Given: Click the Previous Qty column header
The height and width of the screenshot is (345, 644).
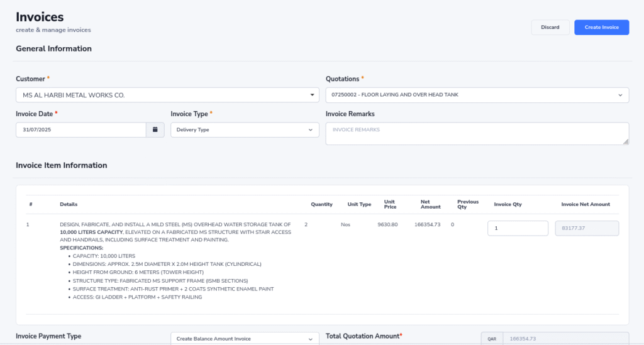Looking at the screenshot, I should 468,204.
